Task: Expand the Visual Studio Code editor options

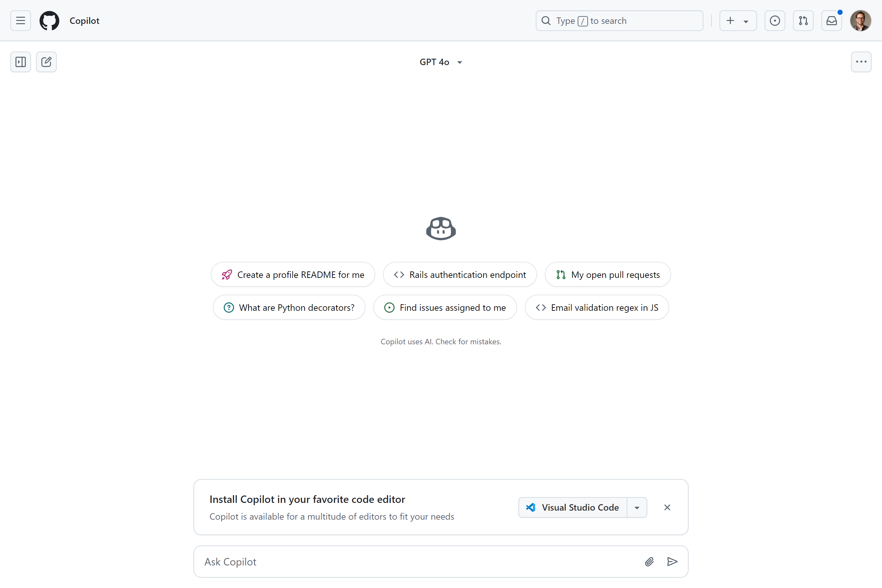Action: tap(636, 507)
